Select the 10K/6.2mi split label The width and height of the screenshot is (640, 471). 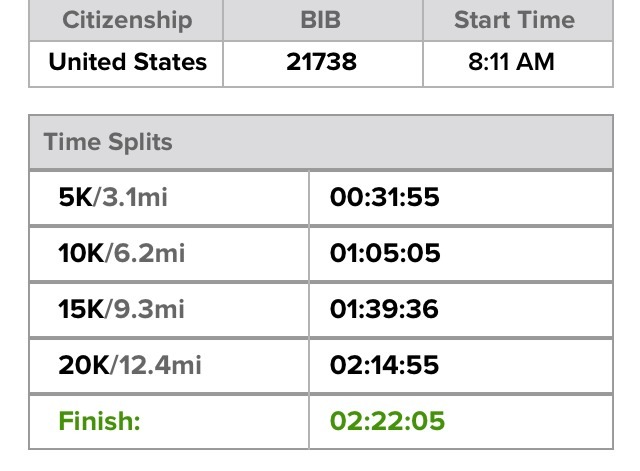pyautogui.click(x=121, y=253)
